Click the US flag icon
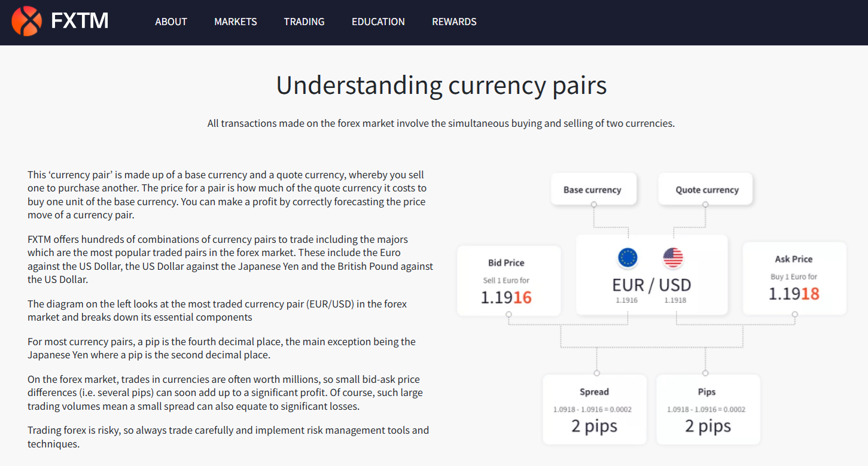868x466 pixels. click(x=673, y=258)
